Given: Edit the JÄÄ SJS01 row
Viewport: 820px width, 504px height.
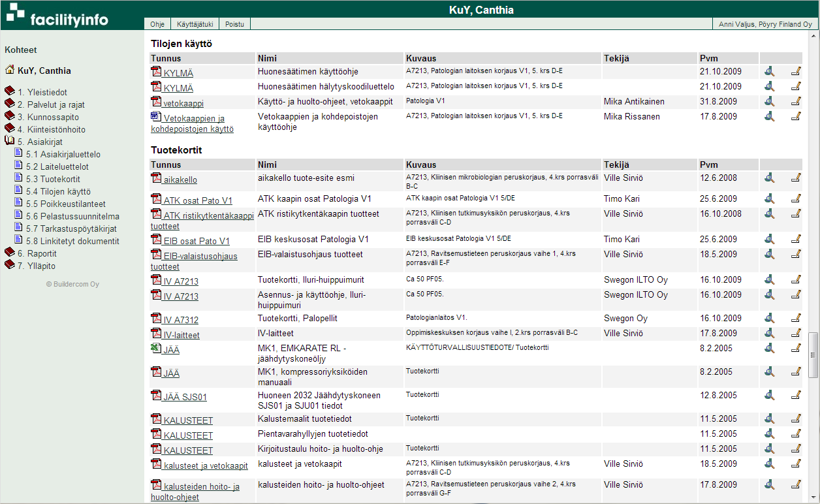Looking at the screenshot, I should pos(796,395).
